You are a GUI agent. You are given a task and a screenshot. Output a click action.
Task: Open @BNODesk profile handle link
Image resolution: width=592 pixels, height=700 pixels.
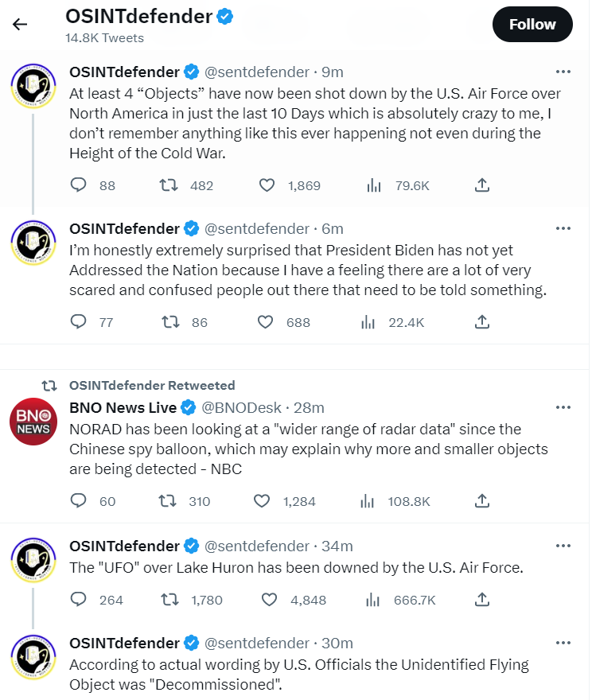241,407
